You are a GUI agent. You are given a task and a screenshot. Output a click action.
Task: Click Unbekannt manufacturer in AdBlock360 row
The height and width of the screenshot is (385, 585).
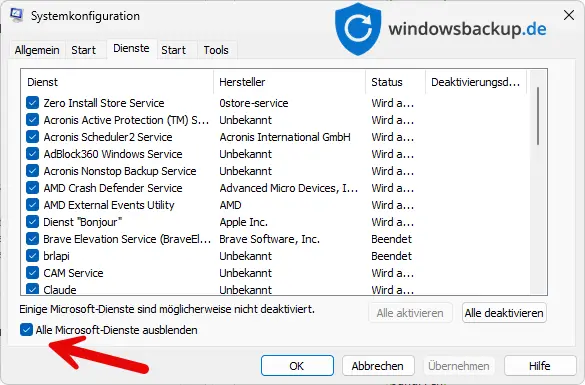coord(245,154)
